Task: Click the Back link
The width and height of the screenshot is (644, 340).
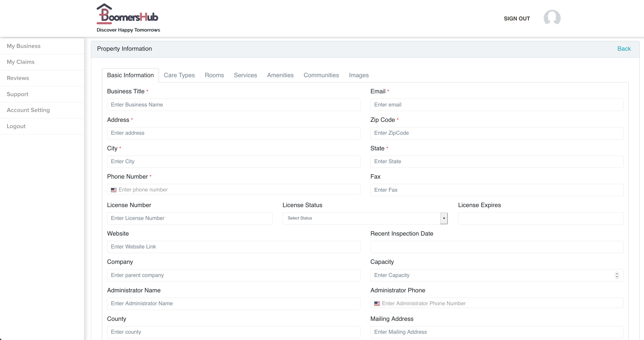Action: pos(624,49)
